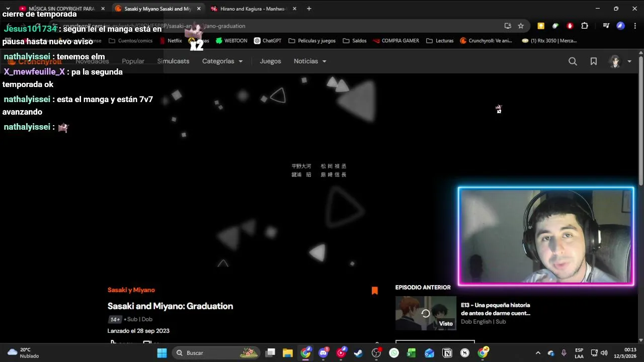
Task: Open Outlook from the taskbar
Action: point(429,353)
